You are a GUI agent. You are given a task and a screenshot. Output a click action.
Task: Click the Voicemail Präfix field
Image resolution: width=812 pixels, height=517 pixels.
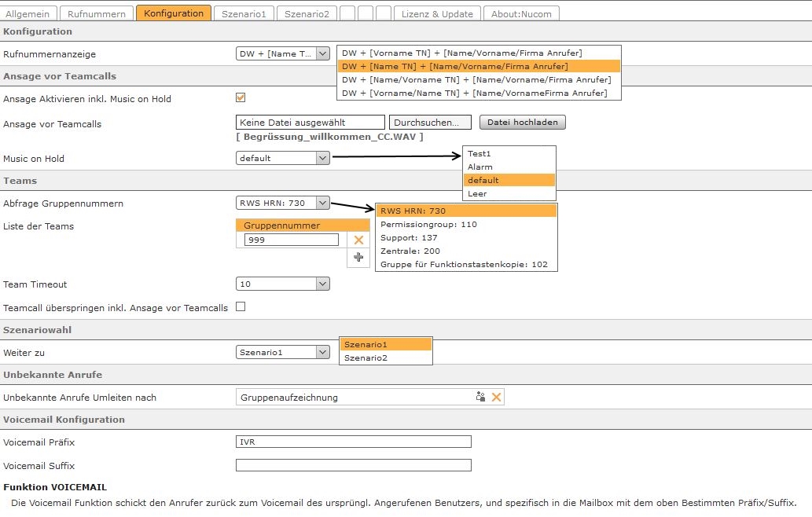pos(353,442)
